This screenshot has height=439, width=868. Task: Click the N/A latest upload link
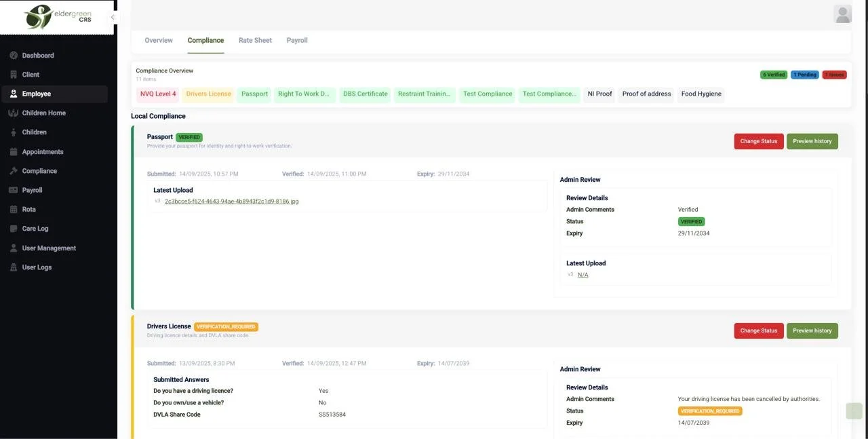click(x=583, y=275)
